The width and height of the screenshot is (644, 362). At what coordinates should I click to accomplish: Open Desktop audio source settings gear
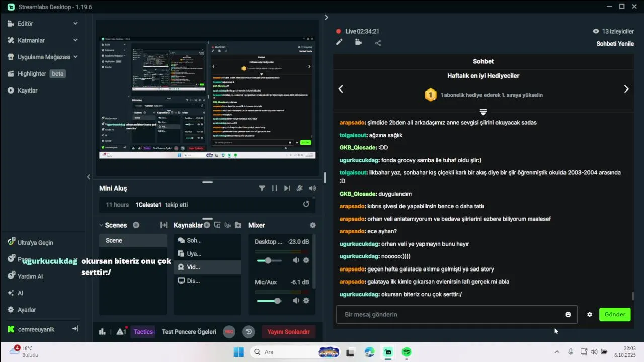(306, 260)
